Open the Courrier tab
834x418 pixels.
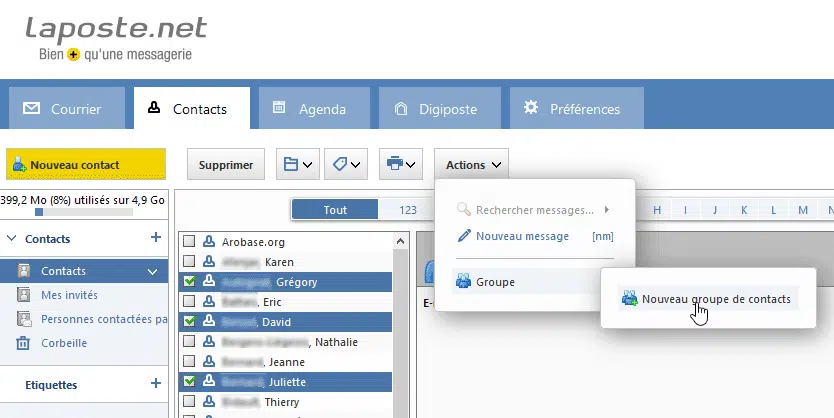tap(67, 108)
